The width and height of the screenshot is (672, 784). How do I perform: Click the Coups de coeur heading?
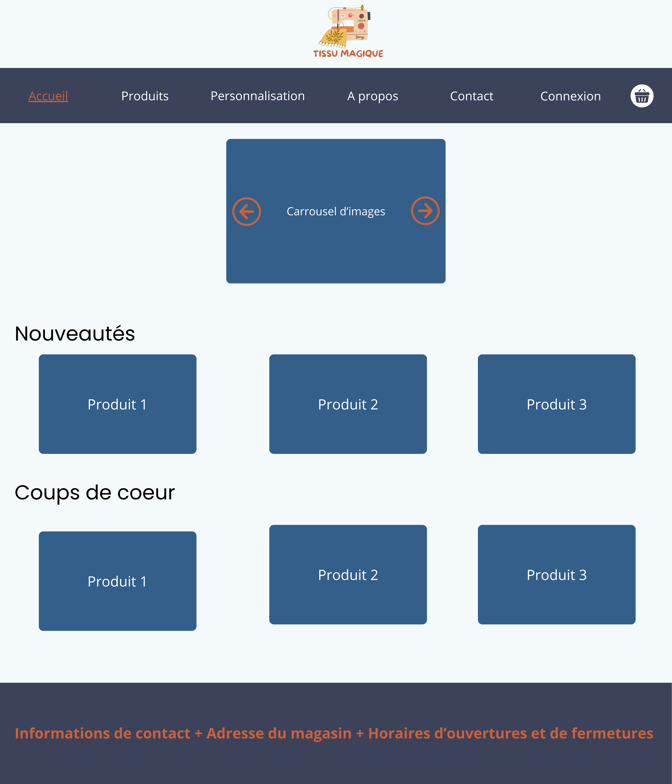[x=95, y=493]
